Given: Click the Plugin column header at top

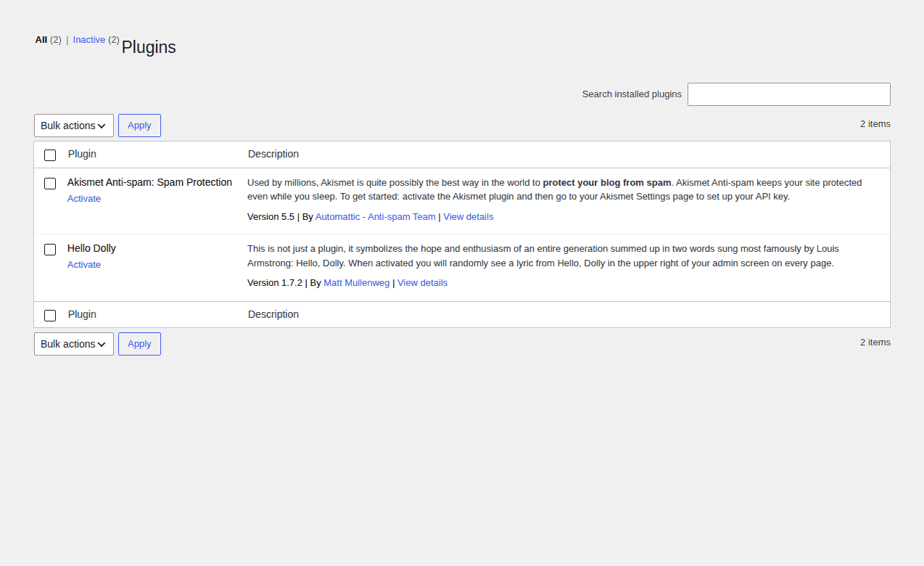Looking at the screenshot, I should 82,154.
